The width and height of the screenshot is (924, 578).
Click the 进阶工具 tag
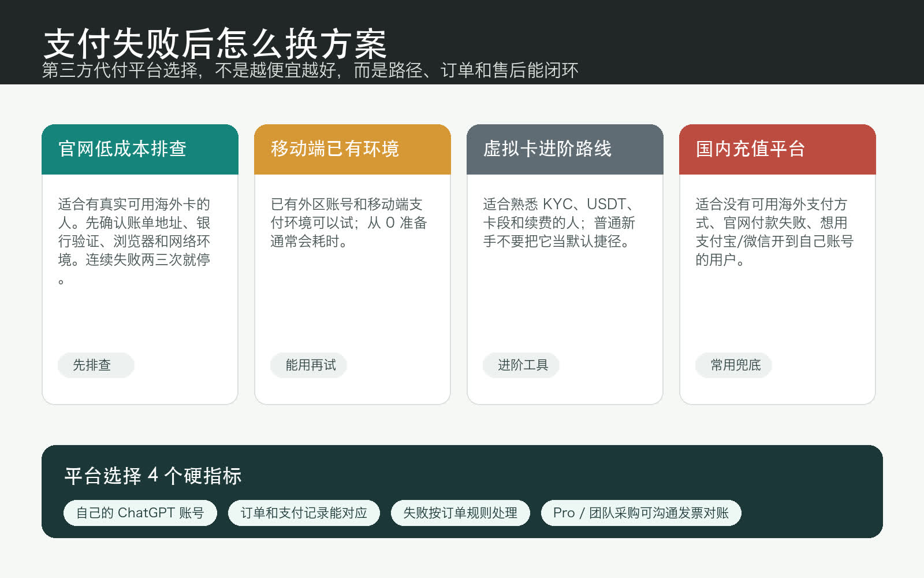point(521,365)
